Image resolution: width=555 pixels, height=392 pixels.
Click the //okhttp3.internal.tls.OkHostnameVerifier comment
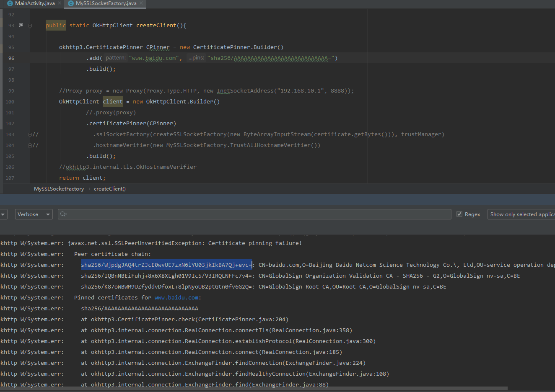coord(128,167)
